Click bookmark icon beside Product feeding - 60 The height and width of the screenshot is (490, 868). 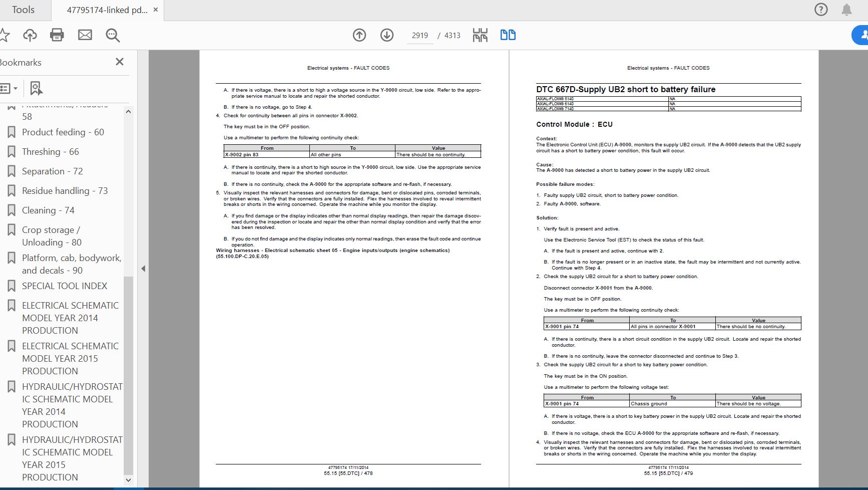tap(11, 132)
